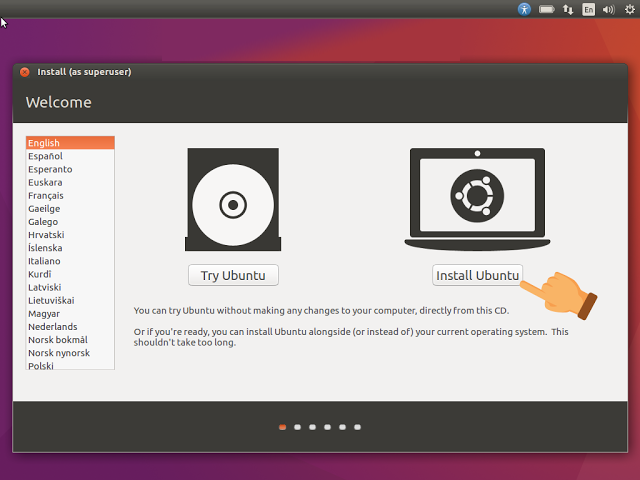Select Norsk bokmål in the language list
Viewport: 640px width, 480px height.
[x=70, y=340]
